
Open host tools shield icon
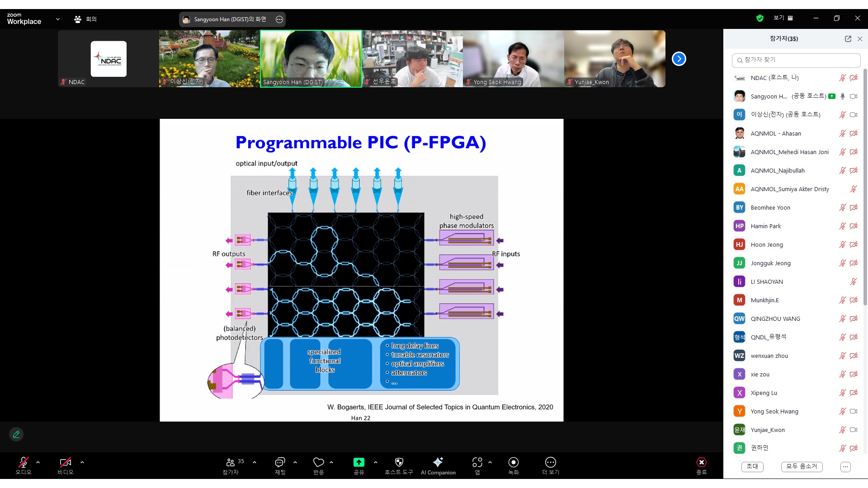click(x=399, y=466)
